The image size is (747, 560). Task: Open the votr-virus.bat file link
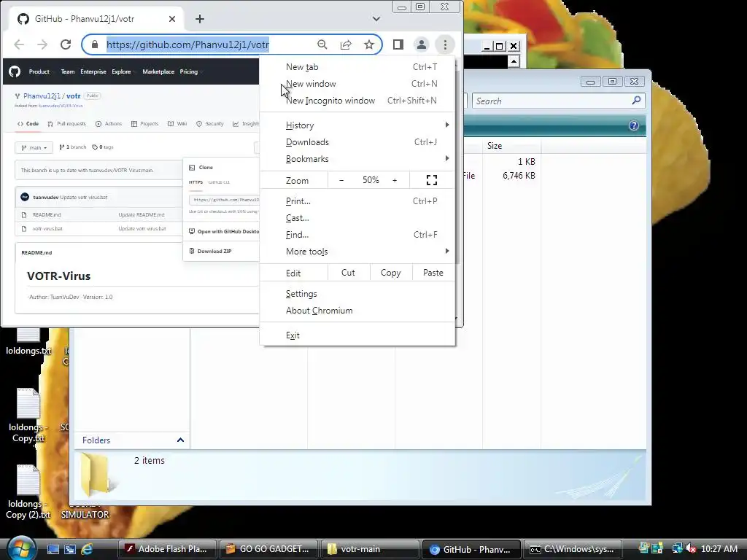[47, 228]
